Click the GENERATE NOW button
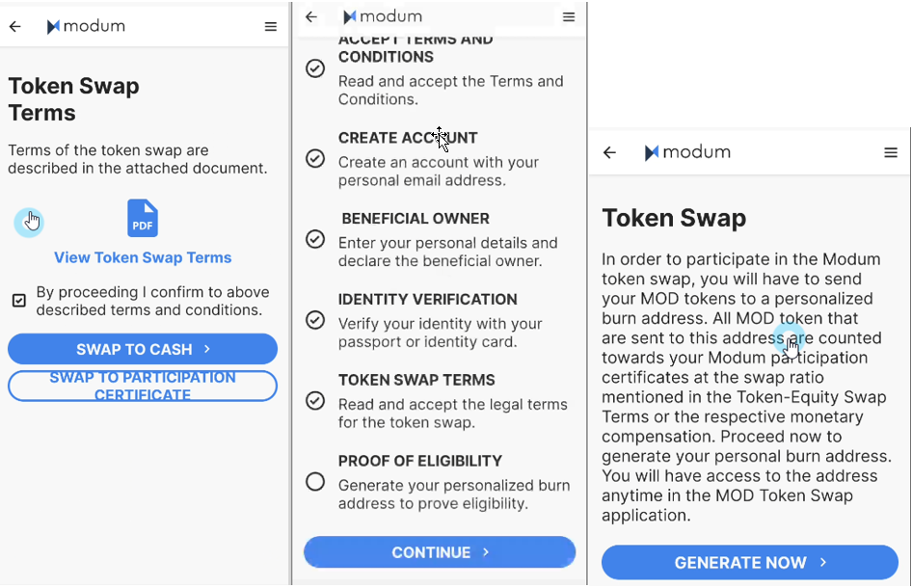912x588 pixels. tap(750, 562)
